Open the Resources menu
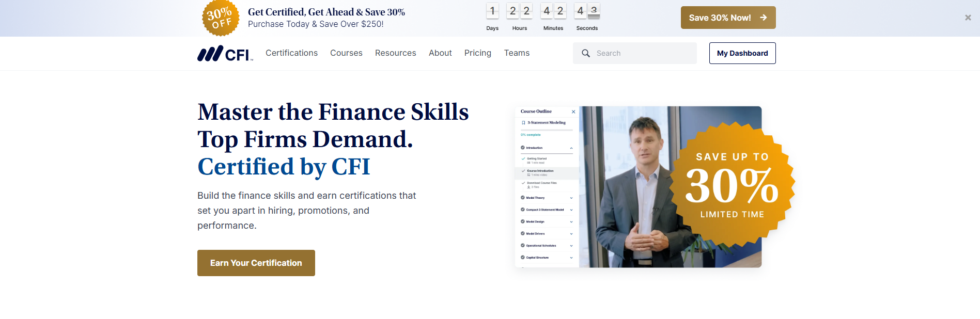The width and height of the screenshot is (980, 319). (x=395, y=53)
